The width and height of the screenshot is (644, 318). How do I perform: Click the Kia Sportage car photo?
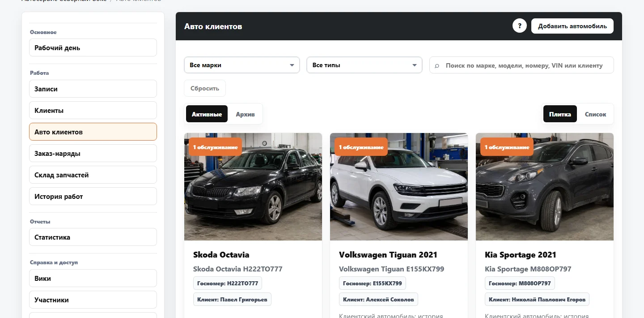[x=545, y=187]
